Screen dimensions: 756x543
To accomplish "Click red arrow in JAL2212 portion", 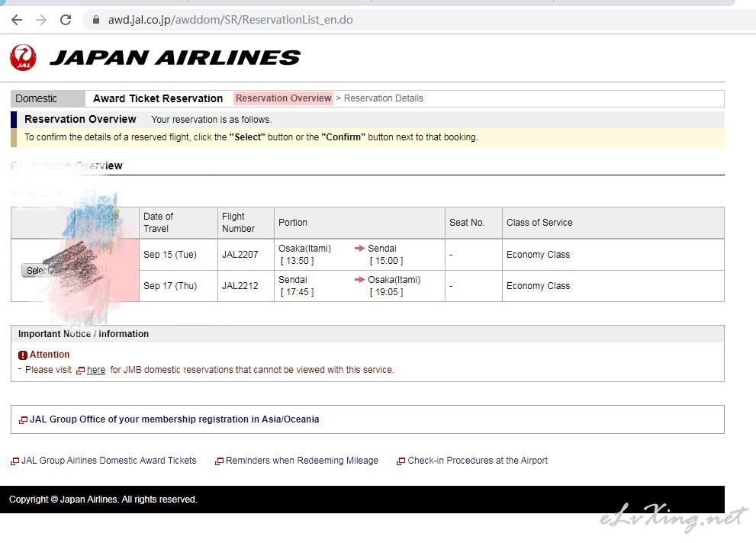I will 359,279.
